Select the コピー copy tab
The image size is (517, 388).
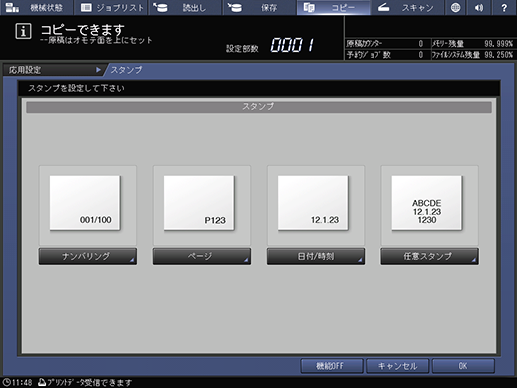click(333, 7)
